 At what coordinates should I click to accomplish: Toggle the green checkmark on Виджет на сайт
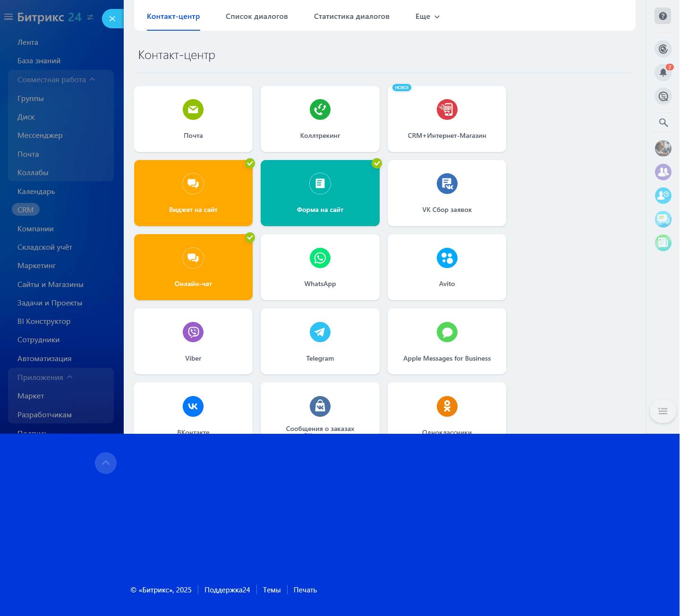pos(250,164)
